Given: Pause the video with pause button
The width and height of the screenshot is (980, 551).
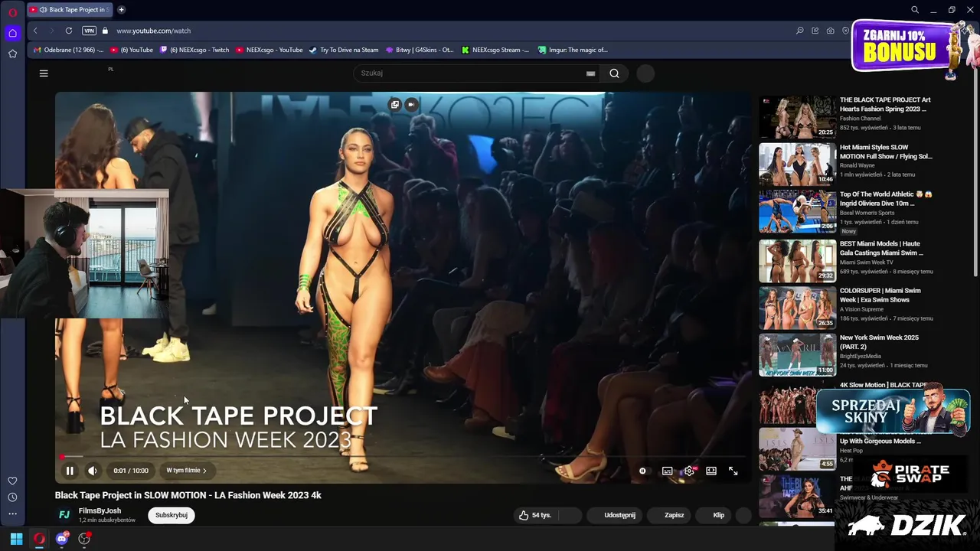Looking at the screenshot, I should (70, 471).
